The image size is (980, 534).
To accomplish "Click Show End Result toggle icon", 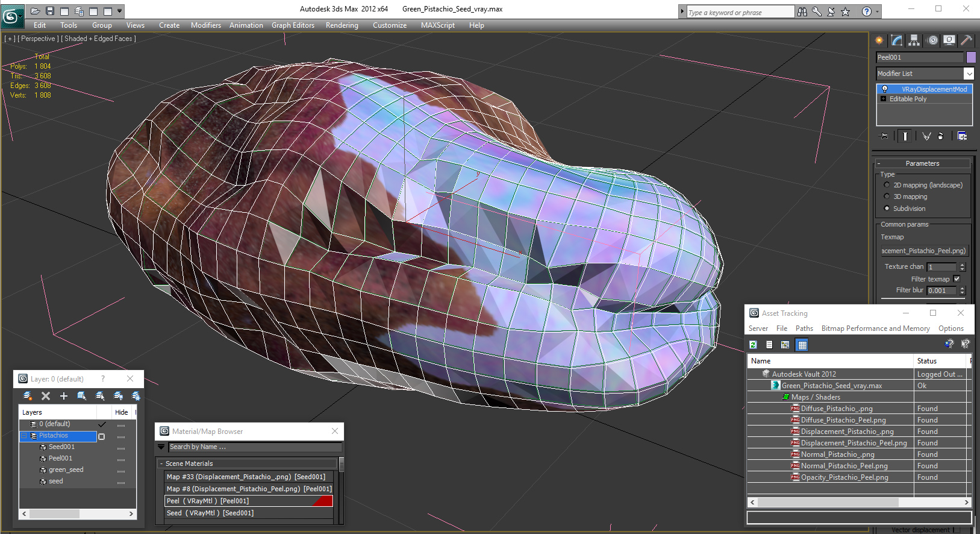I will [905, 136].
